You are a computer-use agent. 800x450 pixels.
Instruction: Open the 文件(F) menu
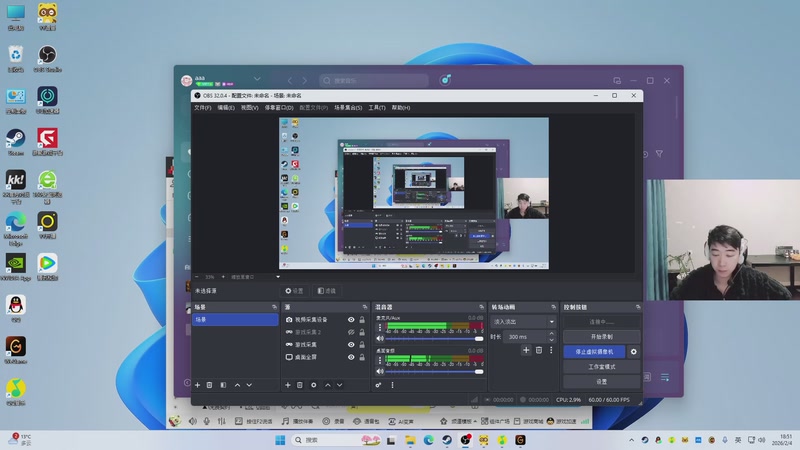pos(202,107)
